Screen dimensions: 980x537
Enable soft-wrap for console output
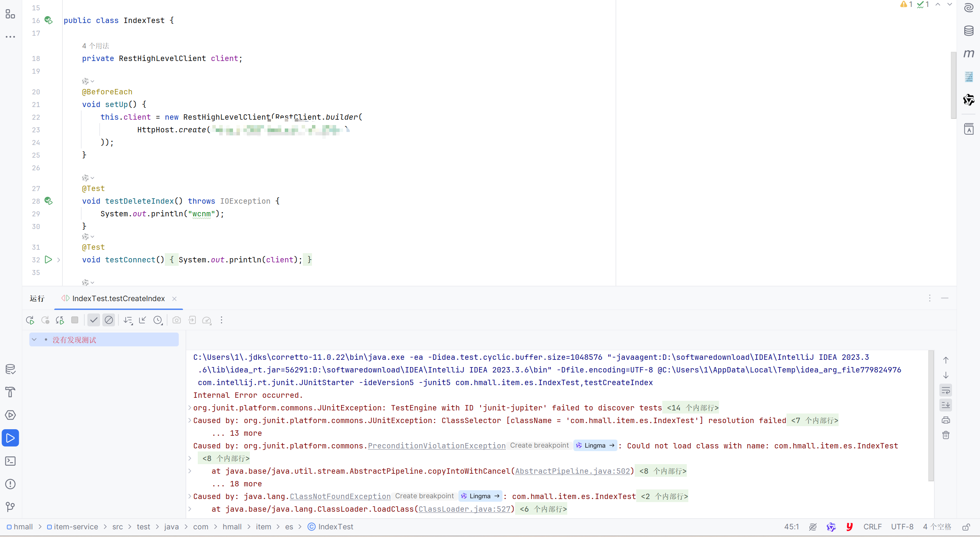946,390
